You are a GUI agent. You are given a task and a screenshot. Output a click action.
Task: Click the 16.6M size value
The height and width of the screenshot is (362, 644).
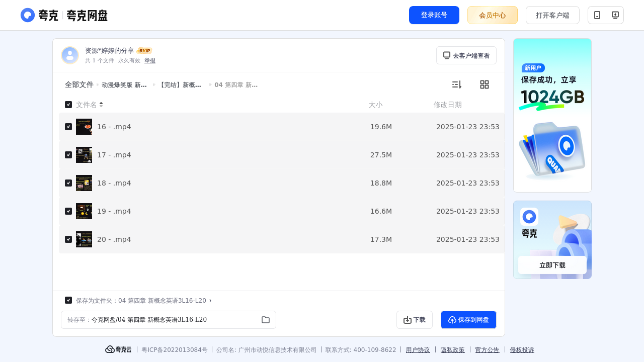pyautogui.click(x=381, y=211)
